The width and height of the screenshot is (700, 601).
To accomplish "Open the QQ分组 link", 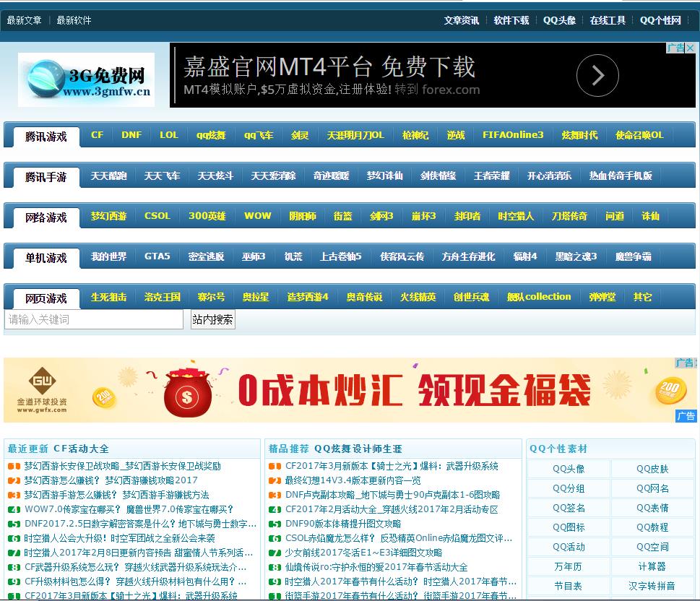I will [x=569, y=488].
